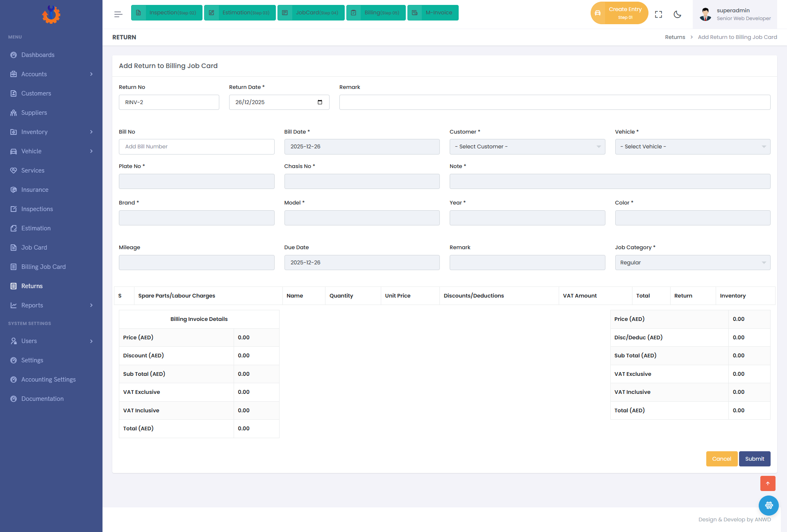Open the M-Invoice tab

(433, 13)
